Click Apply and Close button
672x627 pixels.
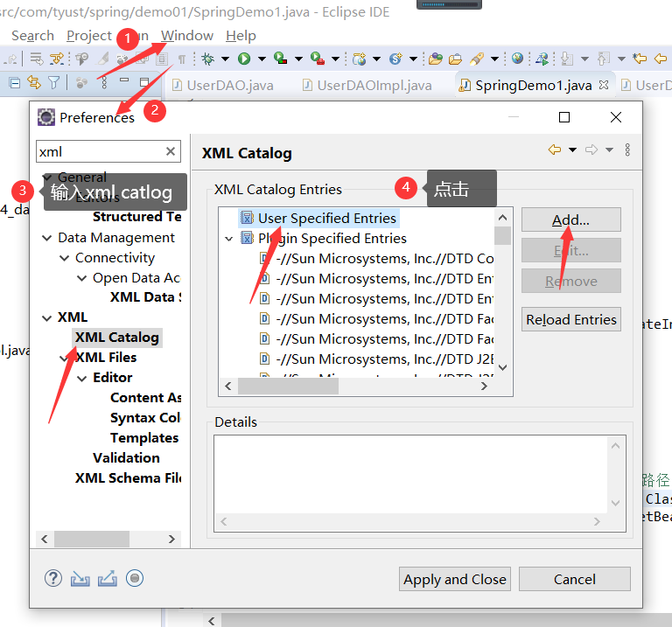(x=455, y=579)
